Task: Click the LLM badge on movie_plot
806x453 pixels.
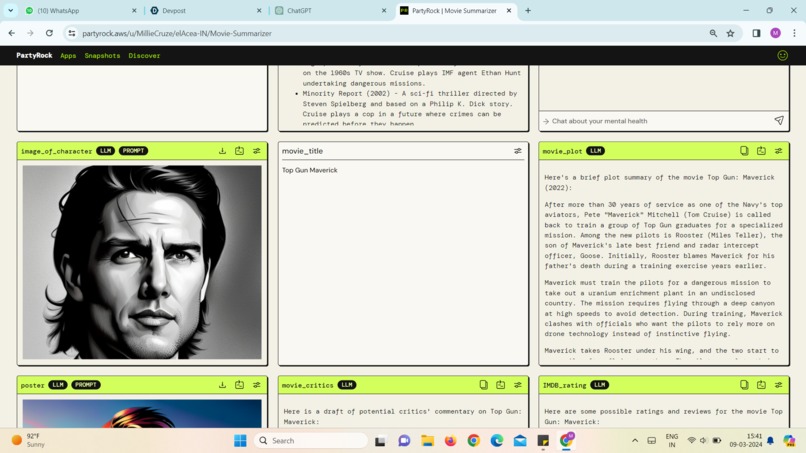Action: click(595, 151)
